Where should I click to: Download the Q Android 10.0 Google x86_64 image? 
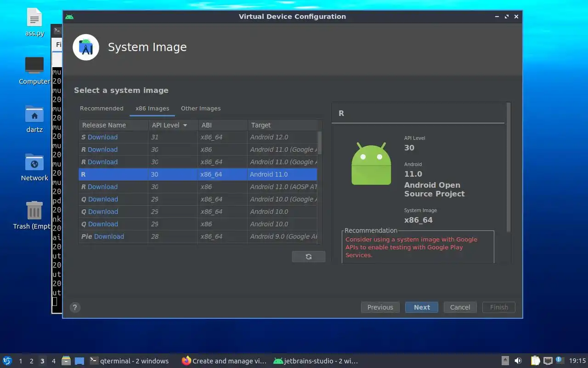click(103, 199)
